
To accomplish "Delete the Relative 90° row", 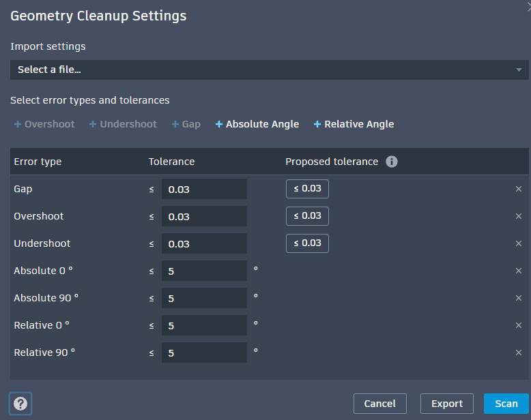I will coord(519,352).
